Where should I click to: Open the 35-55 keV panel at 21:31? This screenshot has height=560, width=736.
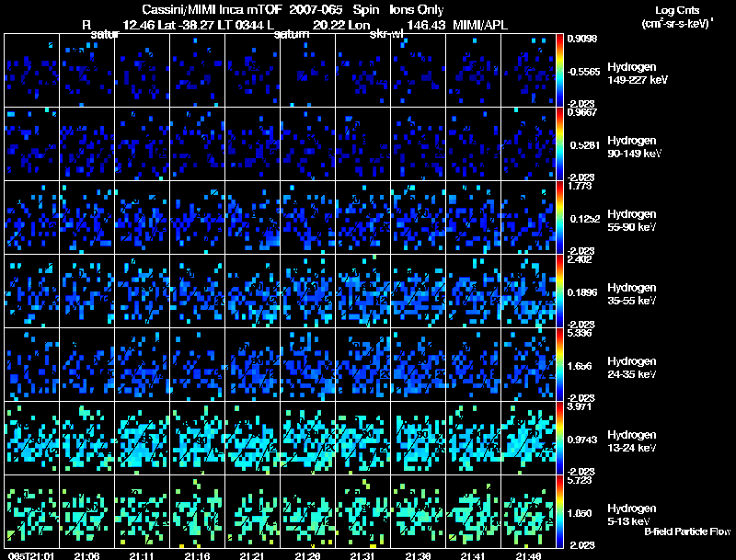pos(362,291)
